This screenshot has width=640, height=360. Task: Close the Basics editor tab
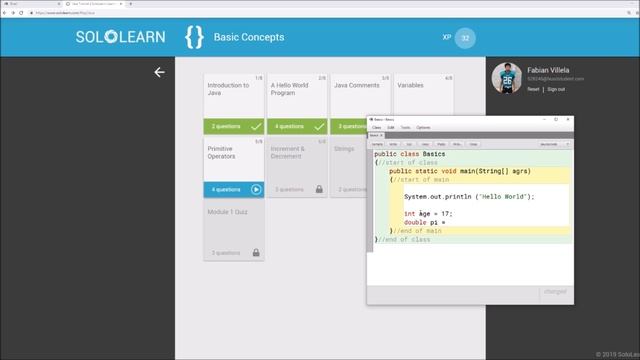coord(382,136)
